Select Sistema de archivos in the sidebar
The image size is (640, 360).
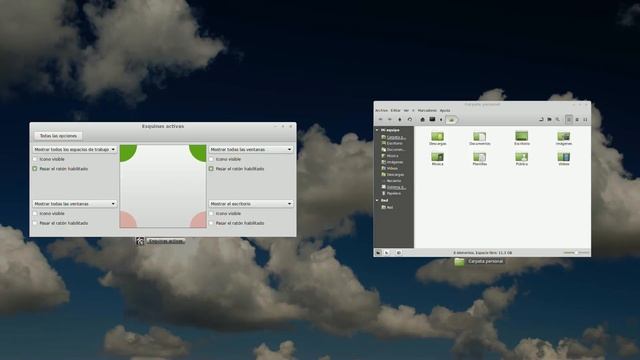(393, 187)
